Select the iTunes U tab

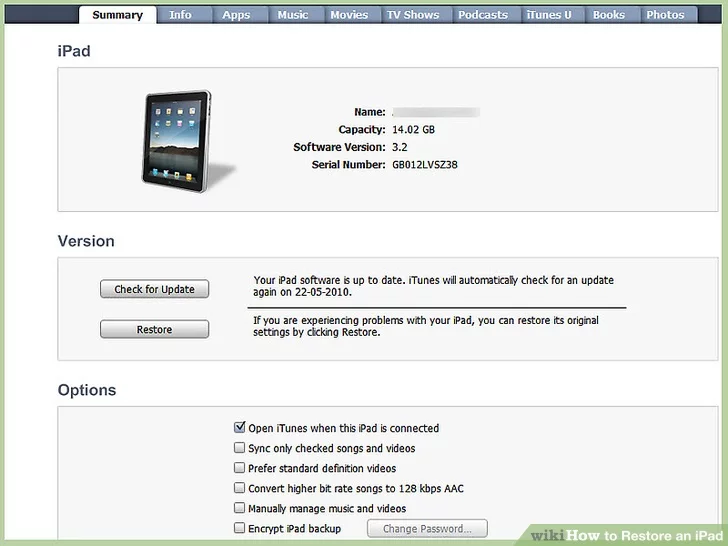click(x=549, y=15)
